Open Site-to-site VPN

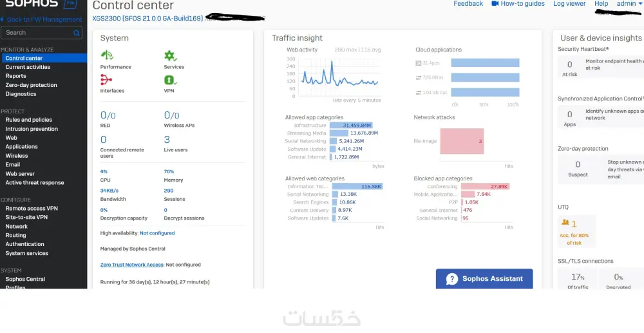coord(26,217)
